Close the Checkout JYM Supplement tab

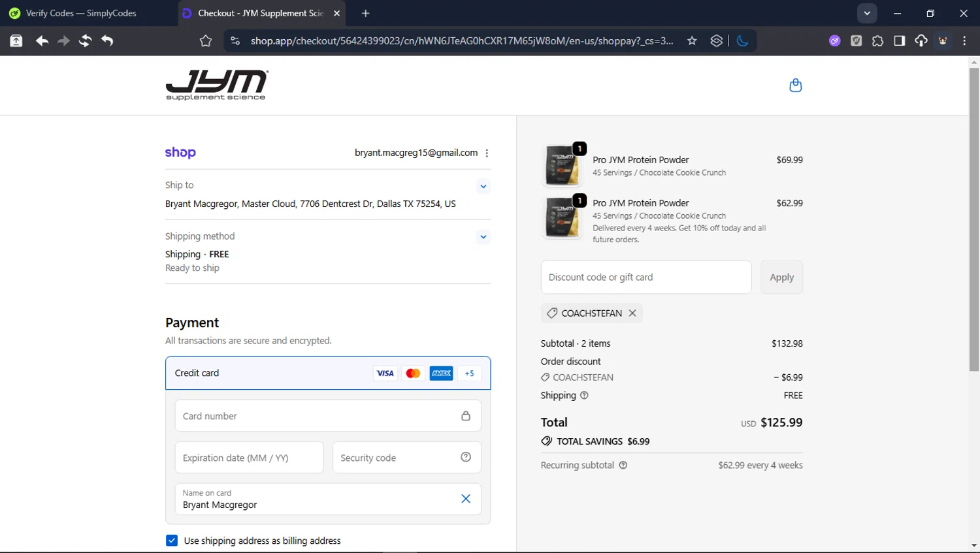(336, 13)
